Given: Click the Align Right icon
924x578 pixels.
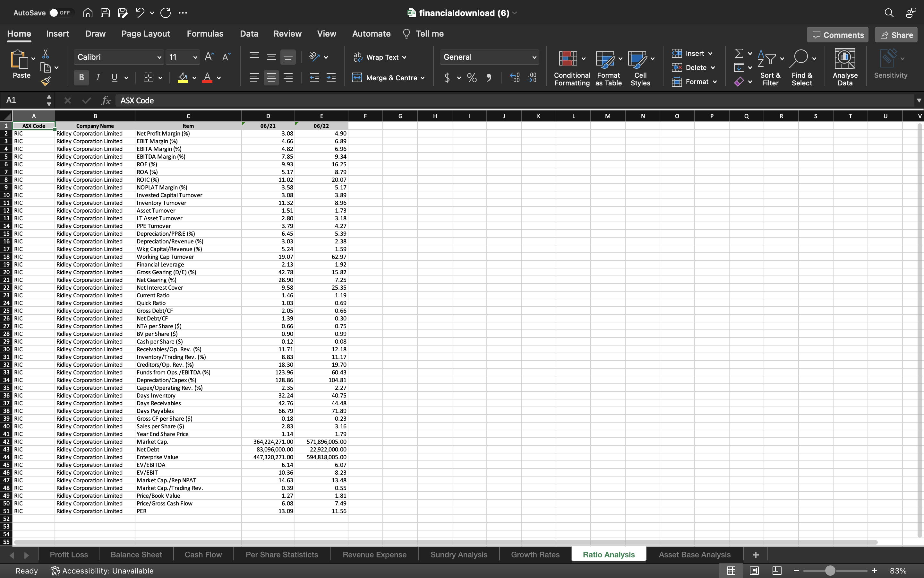Looking at the screenshot, I should click(x=288, y=78).
